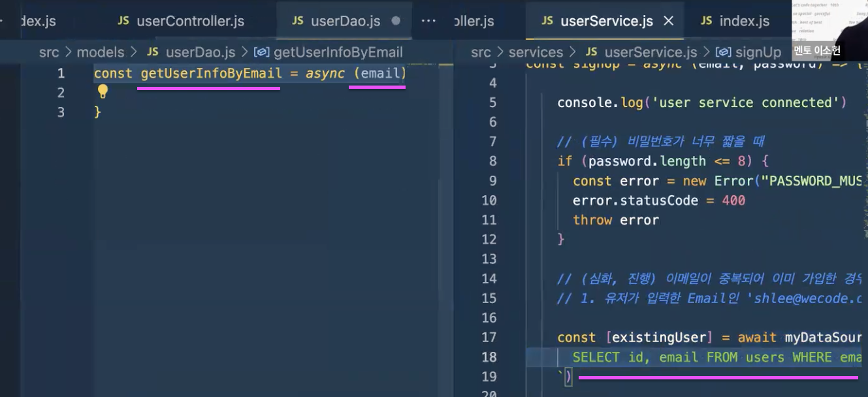Click line number 3 in left editor

pyautogui.click(x=61, y=112)
